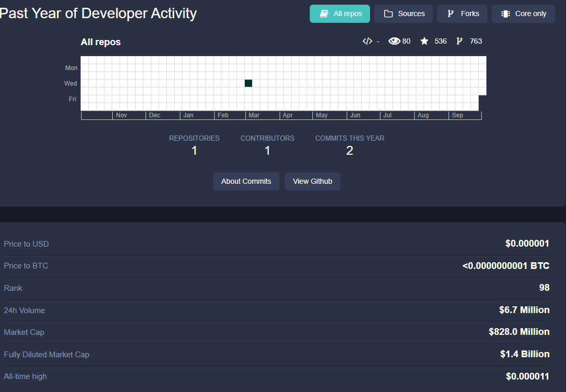Click the star count icon
The image size is (566, 392).
[x=425, y=41]
